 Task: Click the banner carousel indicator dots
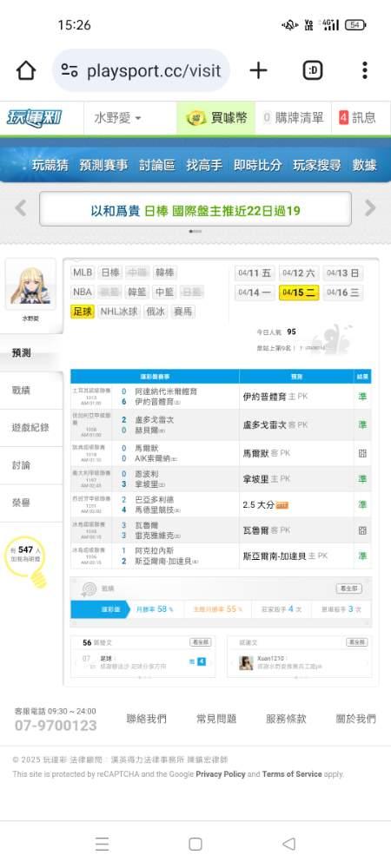click(x=195, y=231)
